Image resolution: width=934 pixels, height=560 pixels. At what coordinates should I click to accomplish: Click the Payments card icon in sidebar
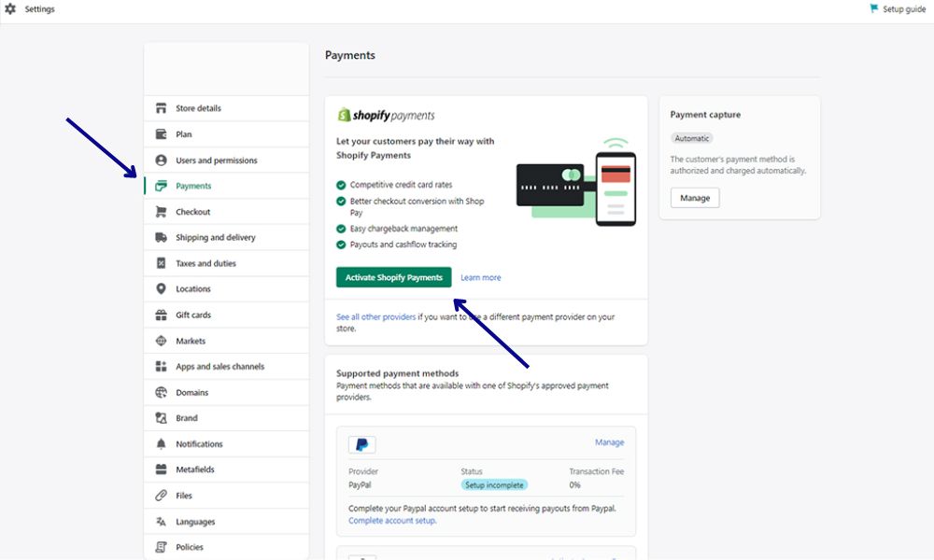[x=161, y=186]
